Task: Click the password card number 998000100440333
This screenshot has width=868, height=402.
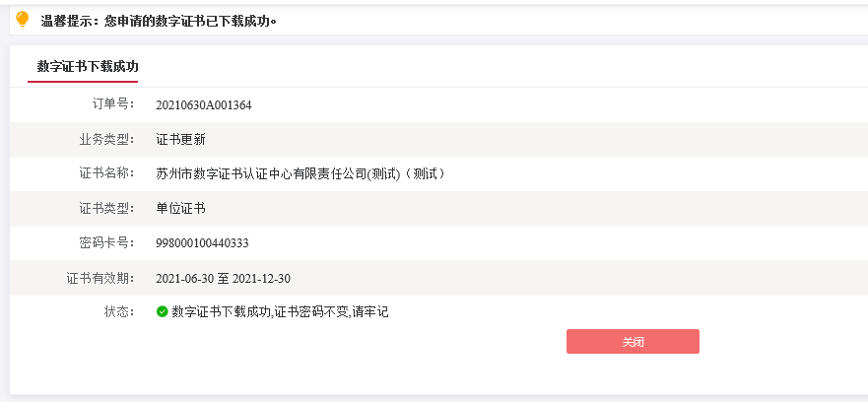Action: 203,243
